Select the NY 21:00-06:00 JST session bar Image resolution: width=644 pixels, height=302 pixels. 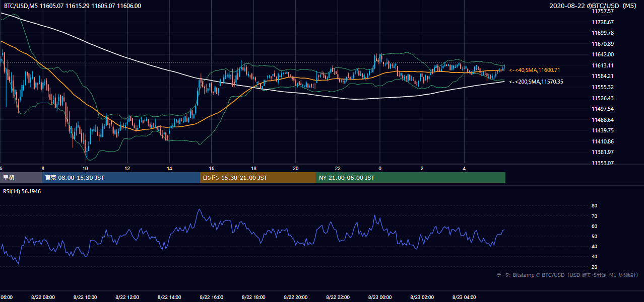coord(411,178)
